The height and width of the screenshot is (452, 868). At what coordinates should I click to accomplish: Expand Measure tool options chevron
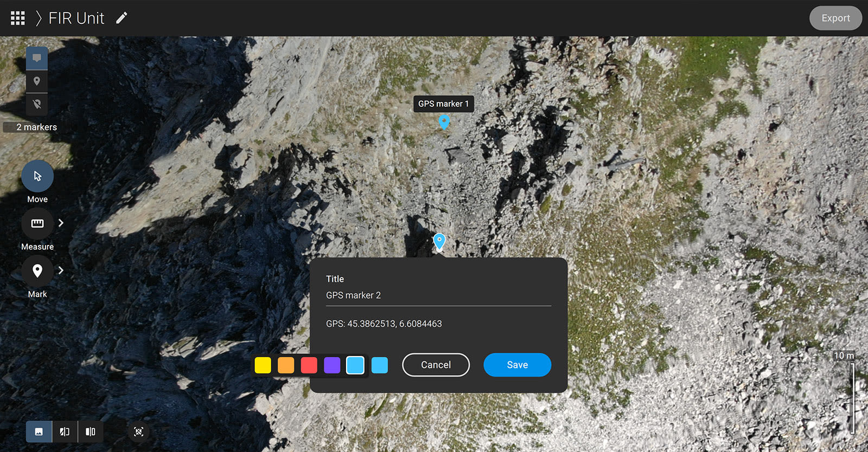tap(61, 223)
